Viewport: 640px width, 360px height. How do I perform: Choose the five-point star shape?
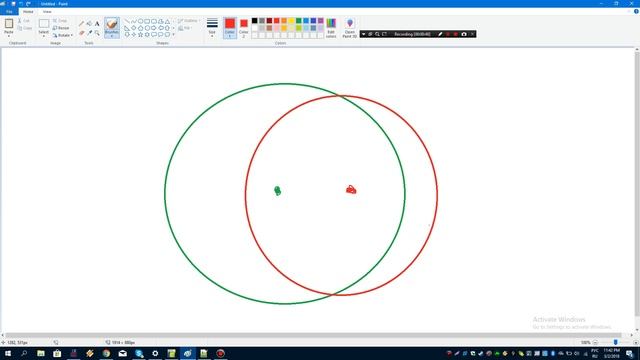(140, 35)
